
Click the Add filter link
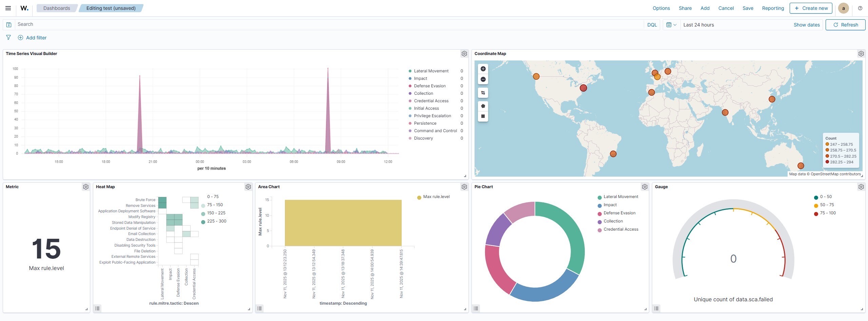coord(36,38)
